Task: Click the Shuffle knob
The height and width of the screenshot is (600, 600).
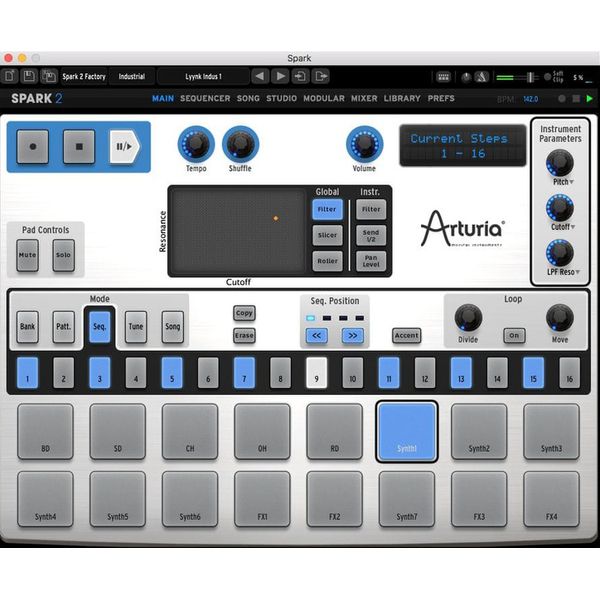Action: click(240, 144)
